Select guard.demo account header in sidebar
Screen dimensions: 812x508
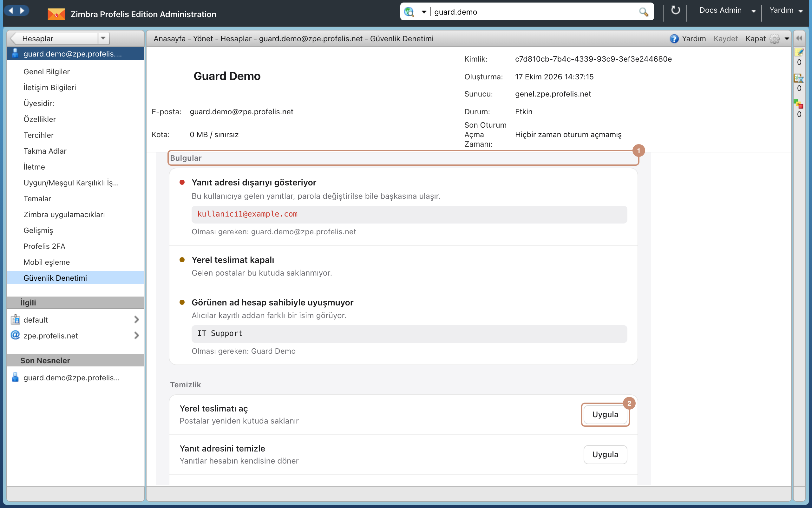click(x=75, y=54)
